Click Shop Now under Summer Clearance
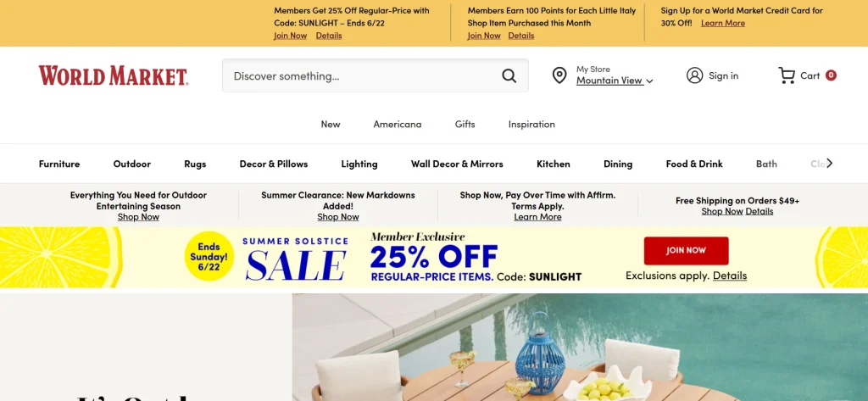Image resolution: width=868 pixels, height=401 pixels. click(337, 217)
